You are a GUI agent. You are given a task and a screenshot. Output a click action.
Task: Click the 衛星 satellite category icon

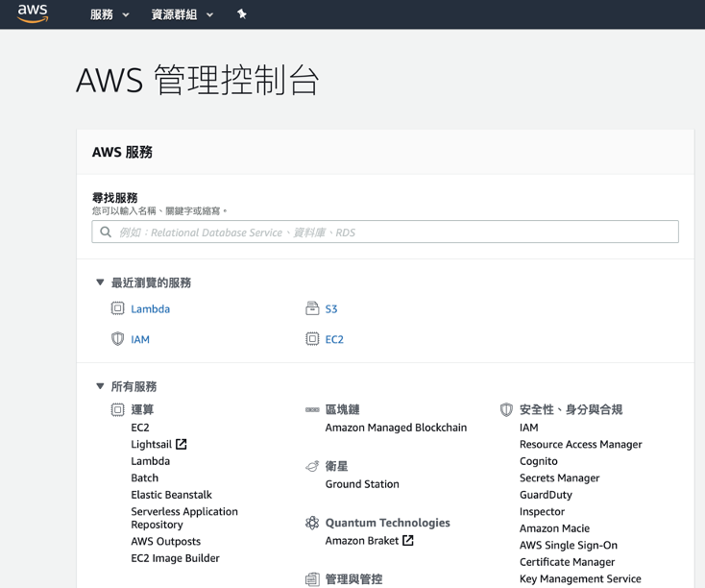[x=312, y=467]
